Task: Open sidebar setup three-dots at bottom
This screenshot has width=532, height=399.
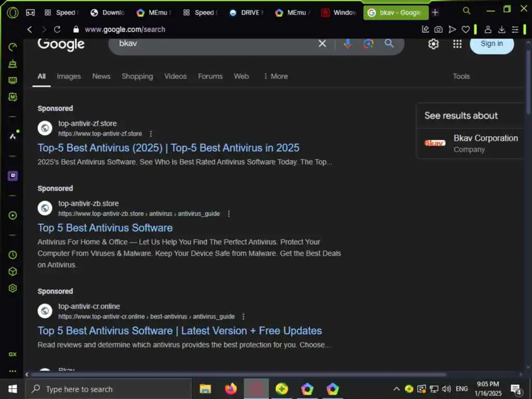Action: tap(12, 371)
